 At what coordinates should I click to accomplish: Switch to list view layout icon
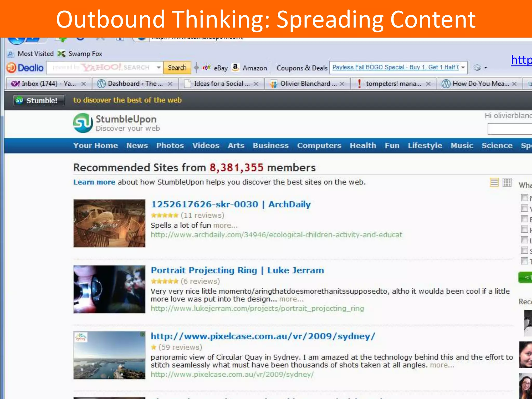(494, 182)
